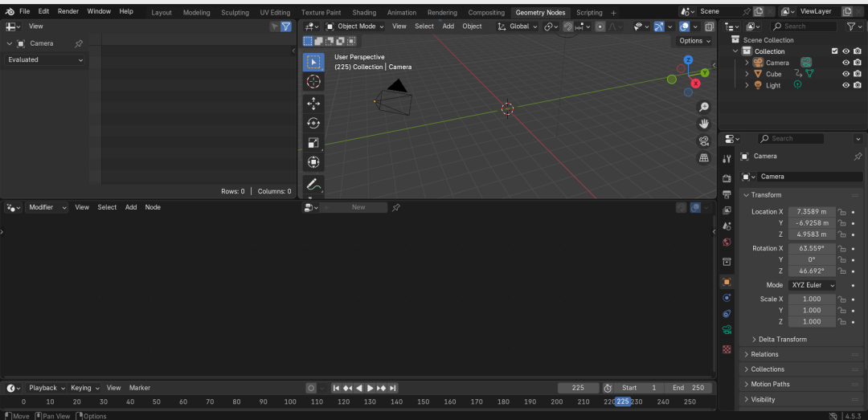Click the Camera pin icon in Properties
Image resolution: width=868 pixels, height=420 pixels.
(x=858, y=157)
